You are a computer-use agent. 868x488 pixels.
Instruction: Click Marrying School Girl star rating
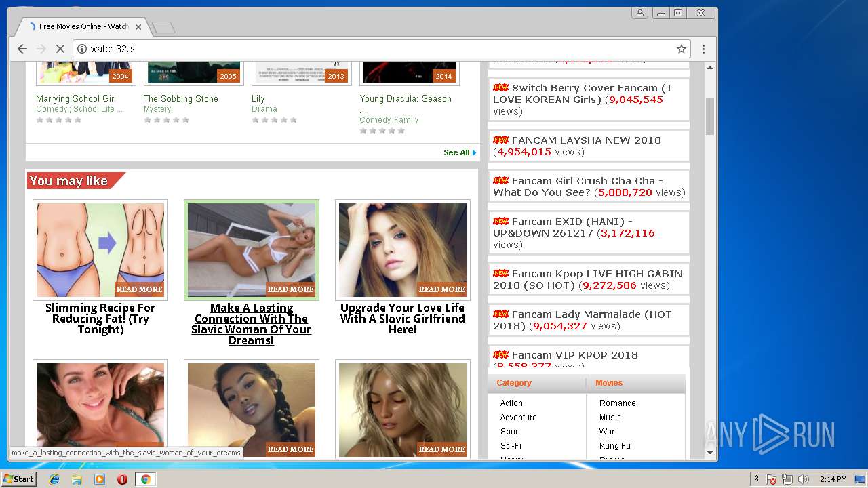coord(59,120)
